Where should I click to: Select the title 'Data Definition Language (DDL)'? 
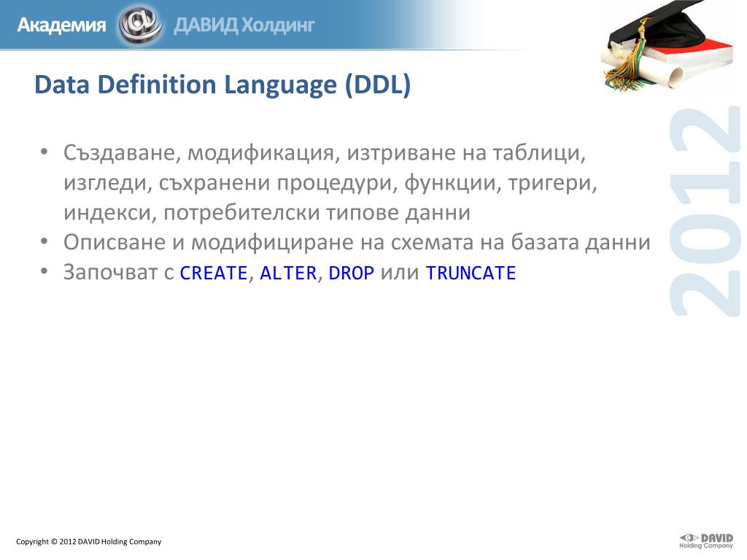point(222,85)
